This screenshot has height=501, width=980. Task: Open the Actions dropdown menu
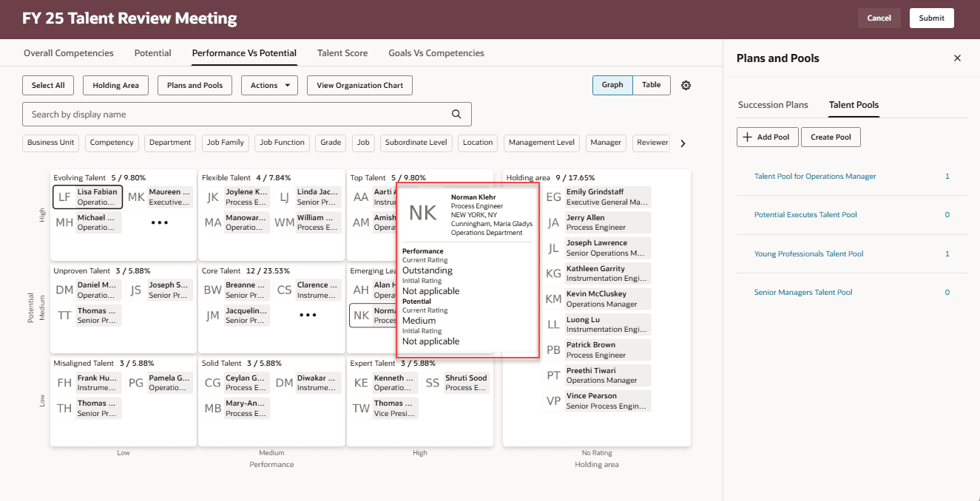269,85
